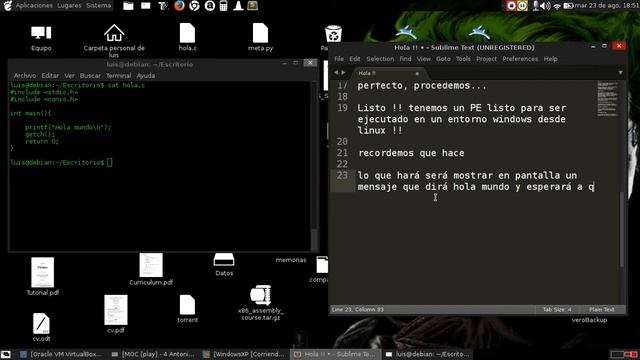Open the volume control in system tray
Screen dimensions: 640x360
coord(545,6)
